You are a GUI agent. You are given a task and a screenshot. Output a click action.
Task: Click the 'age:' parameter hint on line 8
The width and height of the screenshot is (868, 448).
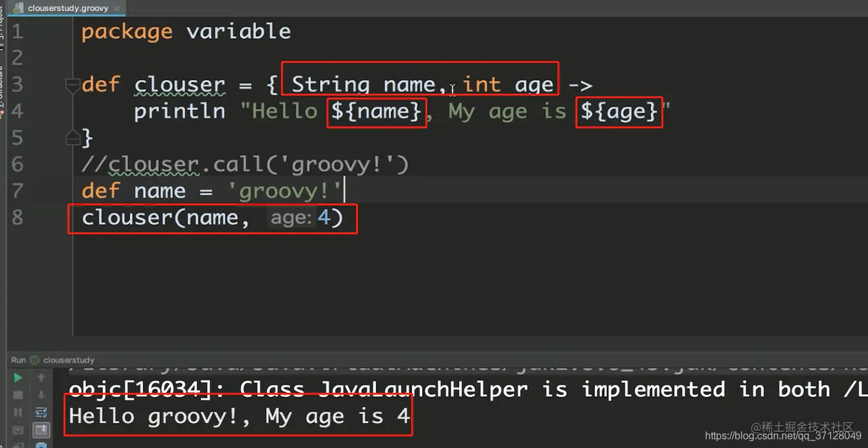291,218
